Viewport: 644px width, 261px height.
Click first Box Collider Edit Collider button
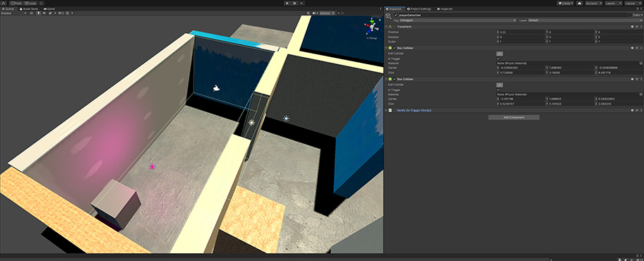pos(499,54)
